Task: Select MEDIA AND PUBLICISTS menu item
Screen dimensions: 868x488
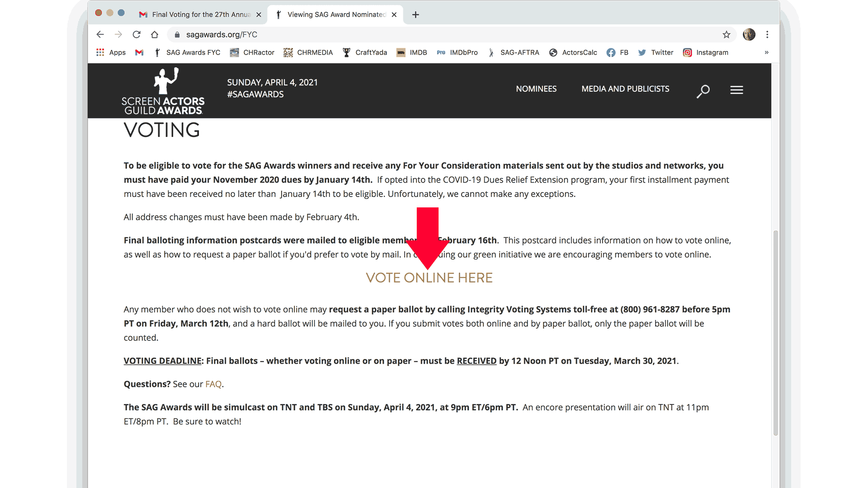Action: coord(625,88)
